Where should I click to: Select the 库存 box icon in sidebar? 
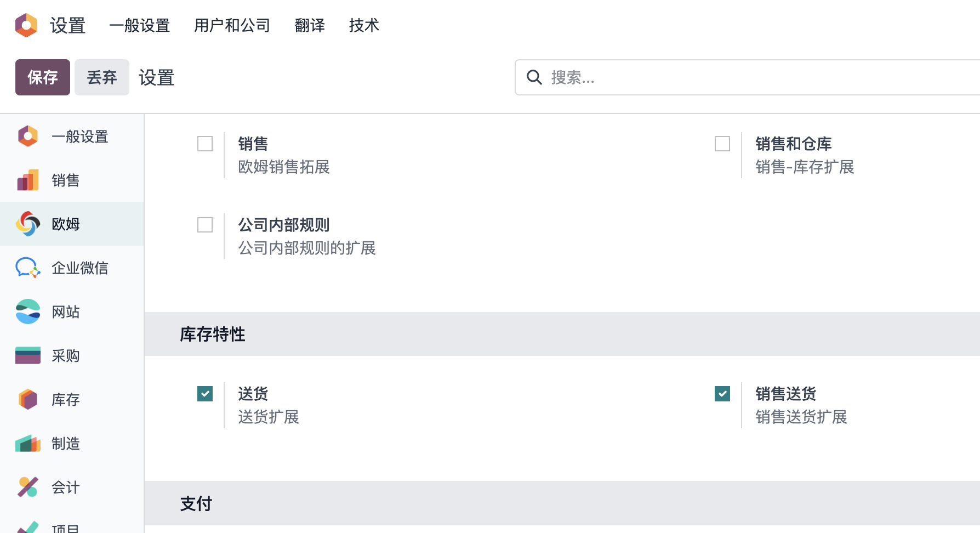tap(28, 399)
